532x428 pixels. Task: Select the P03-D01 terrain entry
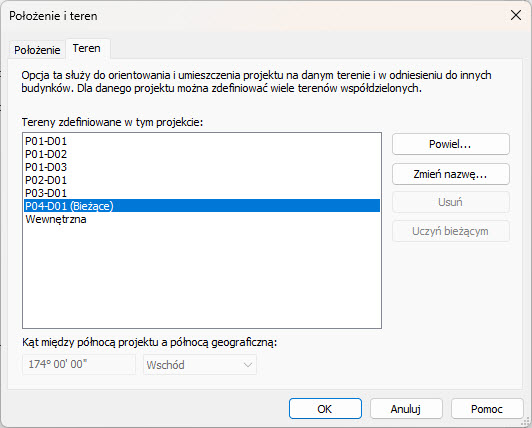(x=202, y=193)
